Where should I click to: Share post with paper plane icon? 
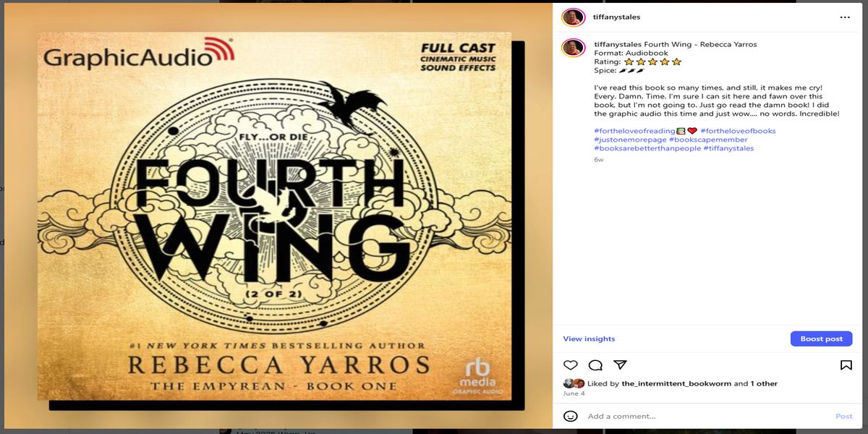[x=620, y=365]
